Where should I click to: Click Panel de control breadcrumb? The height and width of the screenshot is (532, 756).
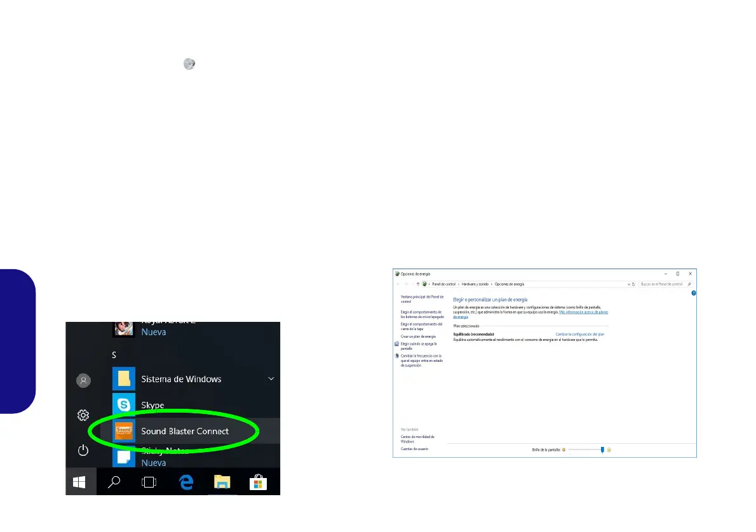(x=443, y=284)
